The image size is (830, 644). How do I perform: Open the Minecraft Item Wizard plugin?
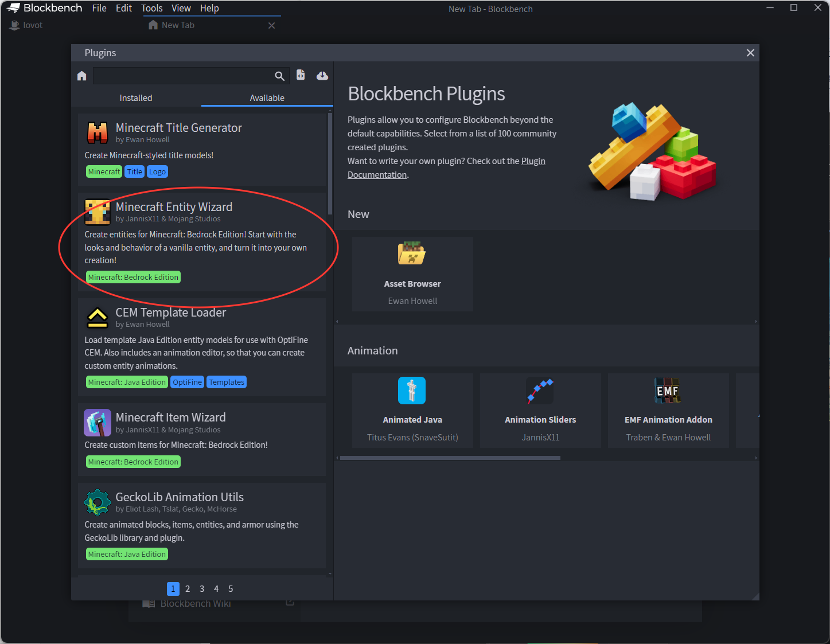tap(202, 439)
